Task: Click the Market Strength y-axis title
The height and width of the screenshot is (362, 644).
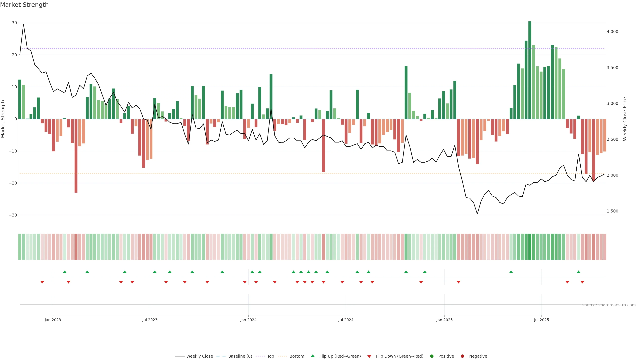Action: coord(3,119)
